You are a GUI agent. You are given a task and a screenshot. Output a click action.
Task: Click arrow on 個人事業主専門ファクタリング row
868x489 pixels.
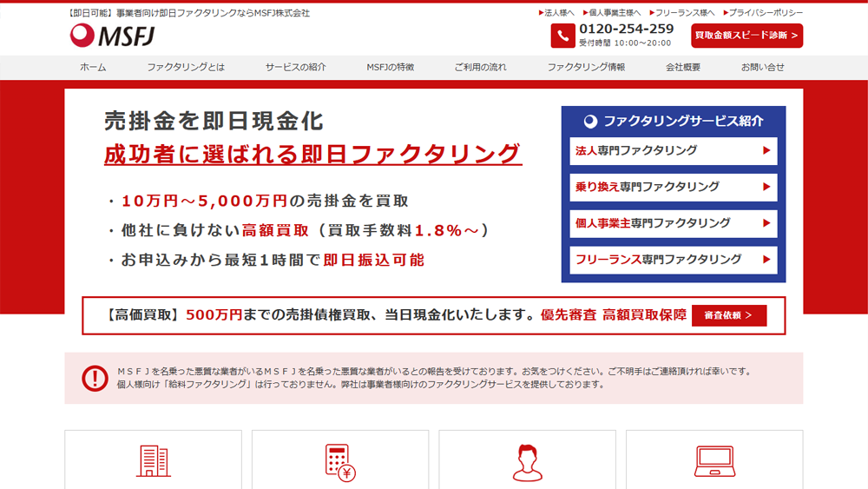point(766,223)
